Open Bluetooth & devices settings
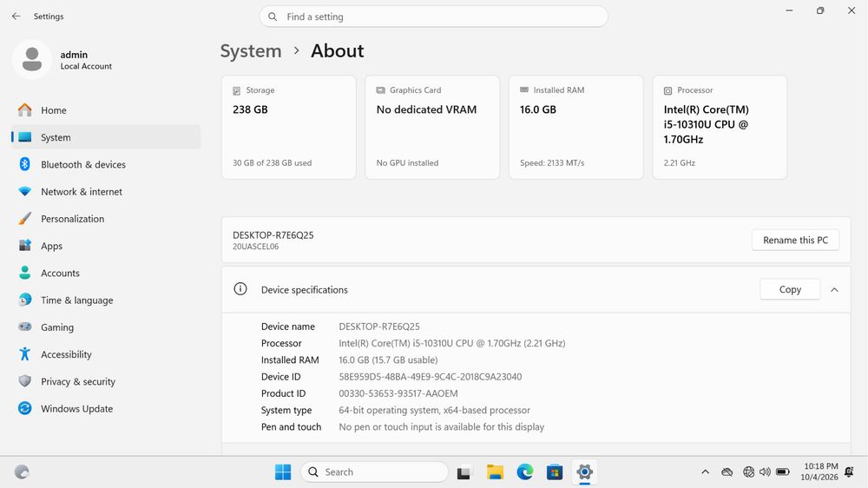The height and width of the screenshot is (488, 868). tap(106, 164)
